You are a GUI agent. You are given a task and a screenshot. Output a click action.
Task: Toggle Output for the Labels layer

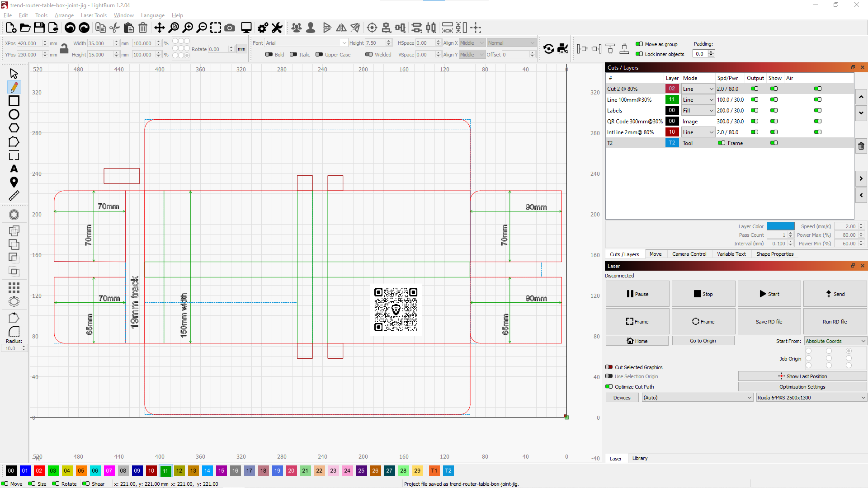point(754,110)
